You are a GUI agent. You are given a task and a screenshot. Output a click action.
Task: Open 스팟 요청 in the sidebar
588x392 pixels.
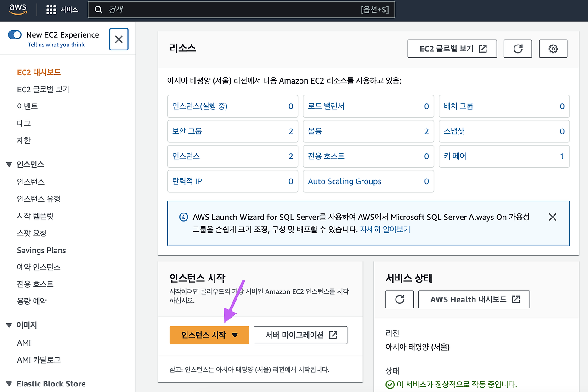coord(32,233)
